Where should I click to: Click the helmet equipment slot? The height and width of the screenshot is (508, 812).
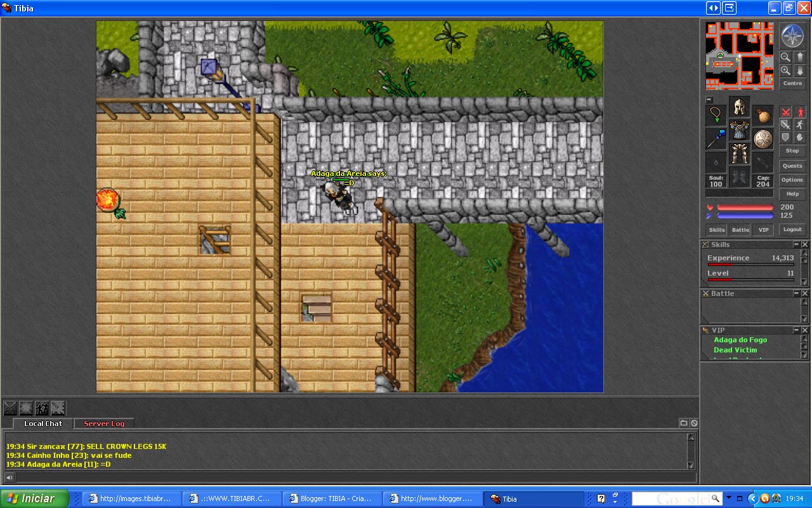coord(739,107)
